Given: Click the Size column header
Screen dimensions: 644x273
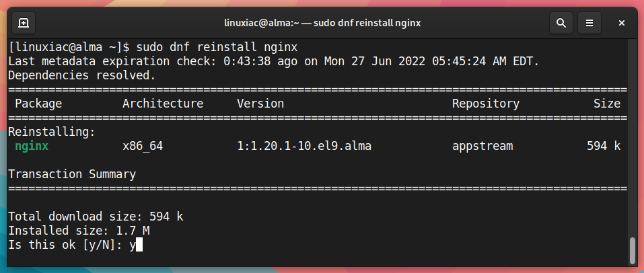Looking at the screenshot, I should click(x=606, y=104).
